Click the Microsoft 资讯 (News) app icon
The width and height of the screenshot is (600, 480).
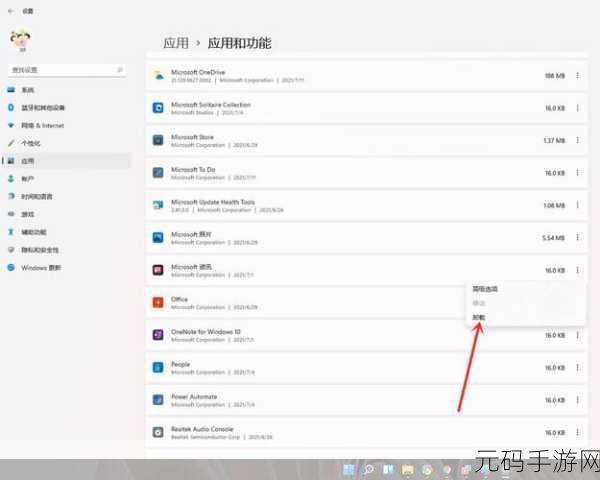pyautogui.click(x=158, y=270)
